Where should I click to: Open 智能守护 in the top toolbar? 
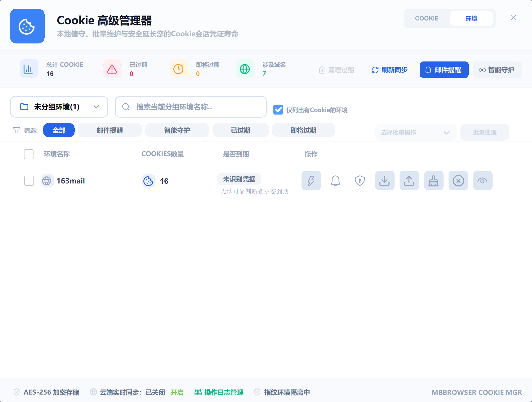pyautogui.click(x=498, y=70)
